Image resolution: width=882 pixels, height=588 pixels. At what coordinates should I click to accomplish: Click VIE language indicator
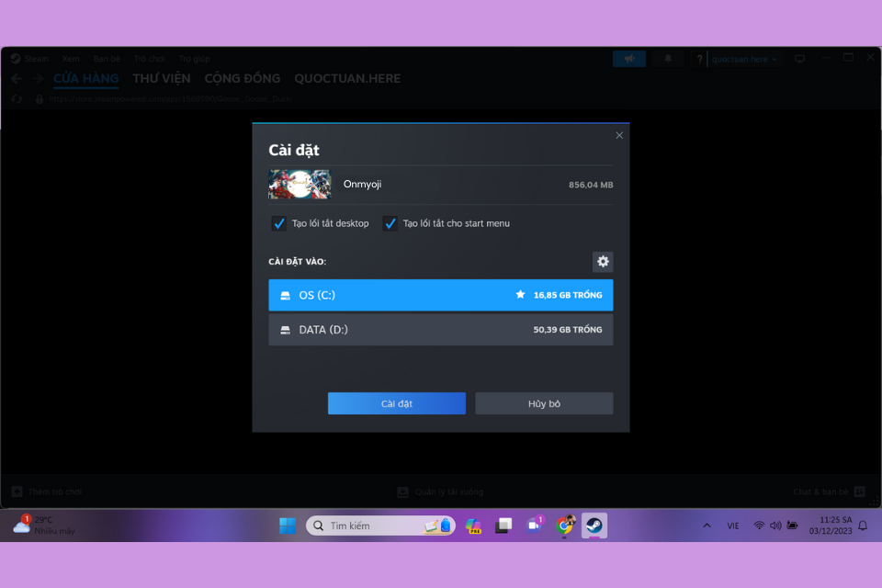(733, 526)
